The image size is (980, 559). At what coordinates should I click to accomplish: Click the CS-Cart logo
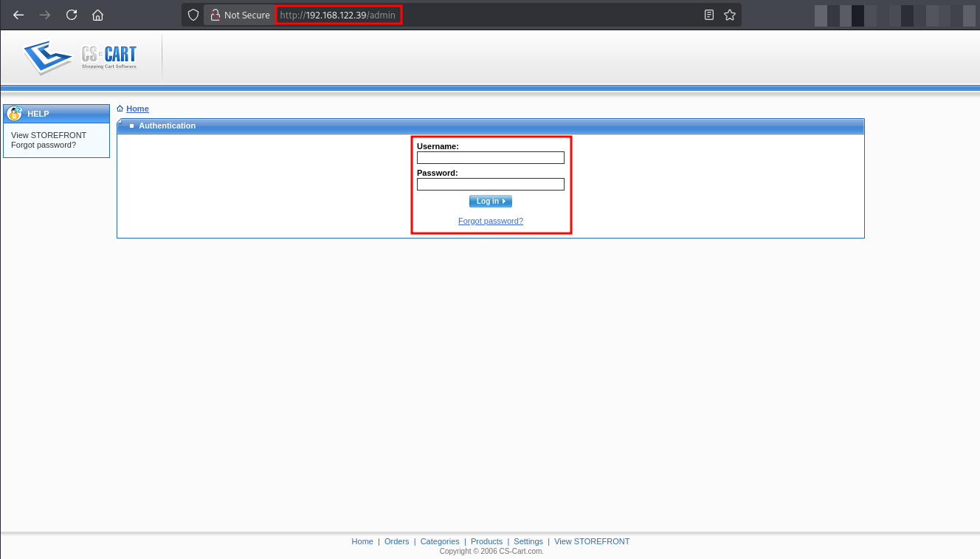pos(80,58)
